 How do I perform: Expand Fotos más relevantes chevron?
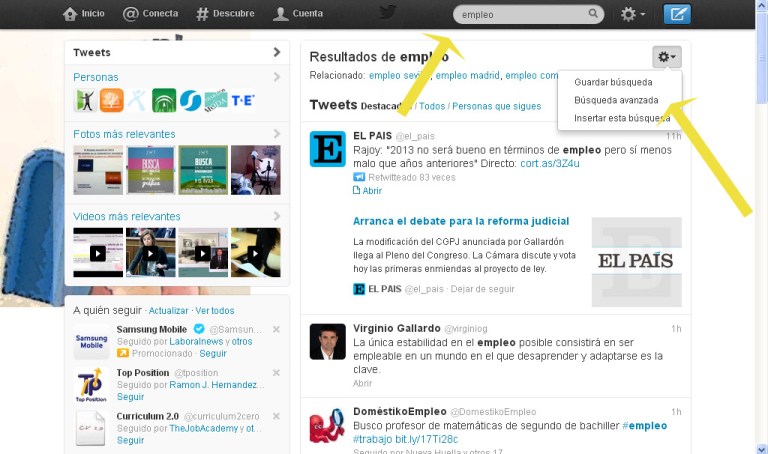point(277,134)
